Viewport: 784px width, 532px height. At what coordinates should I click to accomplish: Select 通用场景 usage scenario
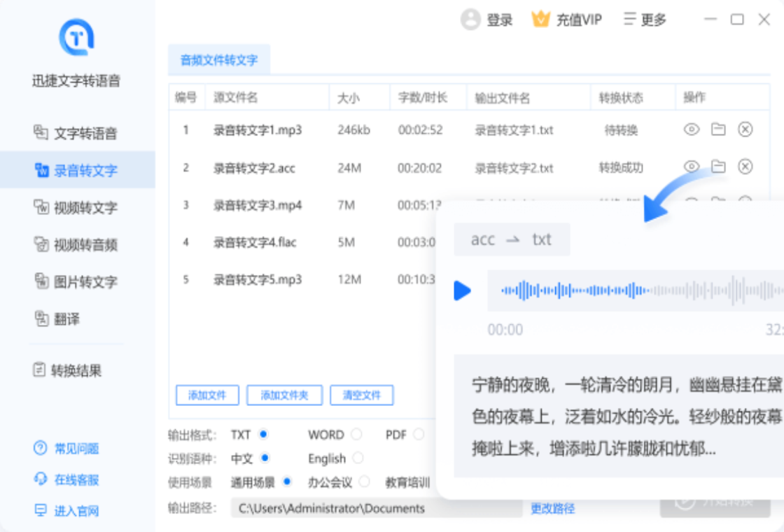(x=287, y=482)
